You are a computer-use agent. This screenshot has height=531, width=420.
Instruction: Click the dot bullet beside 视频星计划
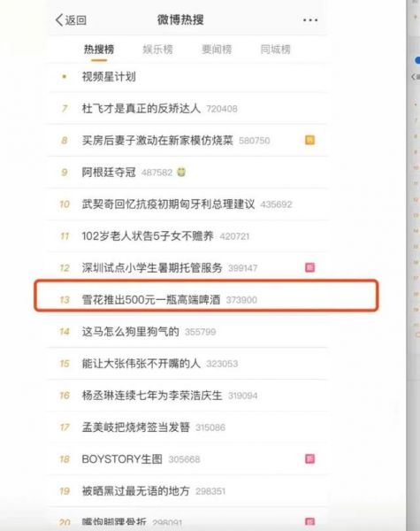65,76
